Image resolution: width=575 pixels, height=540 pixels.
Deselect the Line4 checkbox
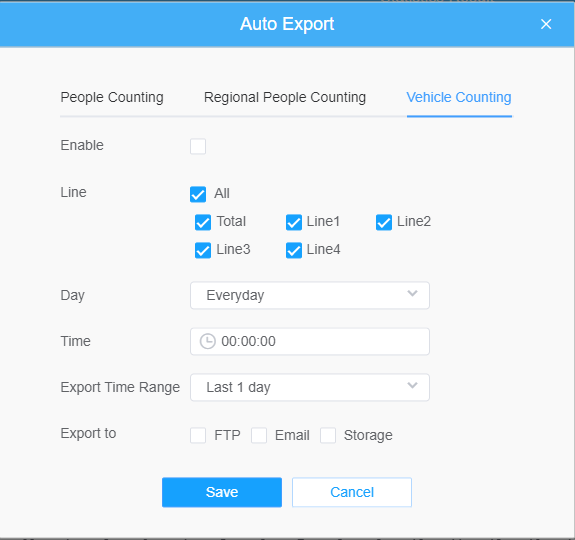[294, 250]
